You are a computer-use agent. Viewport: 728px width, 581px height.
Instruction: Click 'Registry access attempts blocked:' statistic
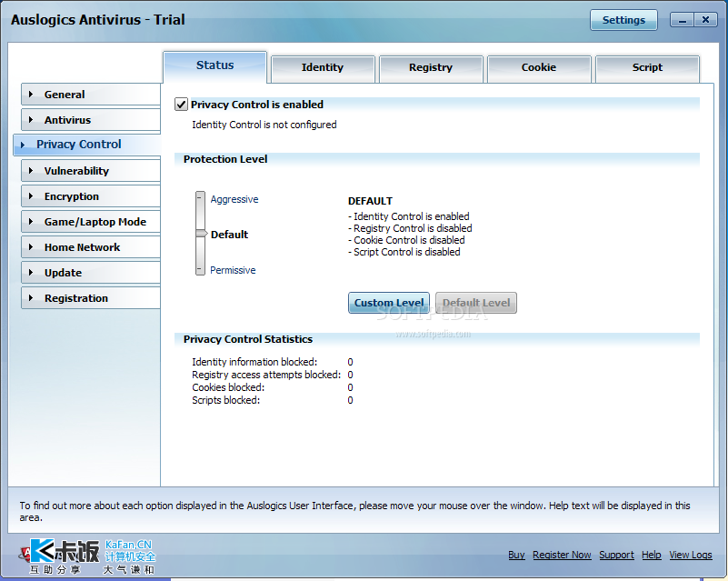pos(266,375)
